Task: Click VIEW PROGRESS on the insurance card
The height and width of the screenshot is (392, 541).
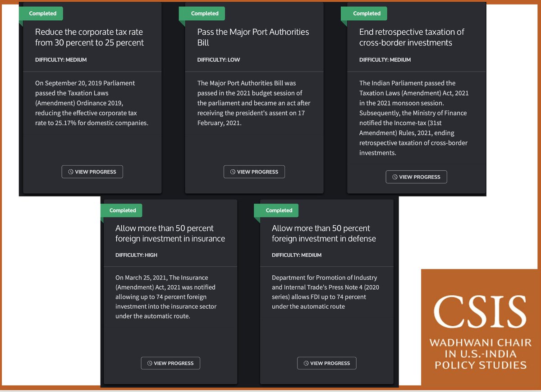Action: [x=170, y=363]
